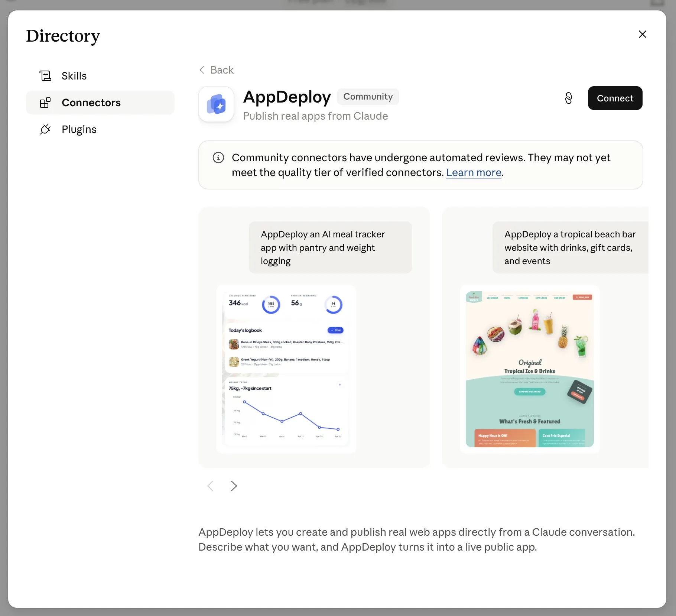676x616 pixels.
Task: Connect the AppDeploy connector
Action: [x=615, y=98]
